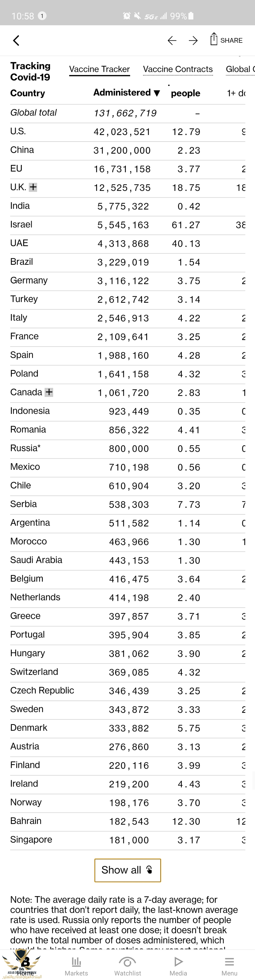Tap Tracking Covid-19 heading
Image resolution: width=255 pixels, height=980 pixels.
[x=30, y=71]
